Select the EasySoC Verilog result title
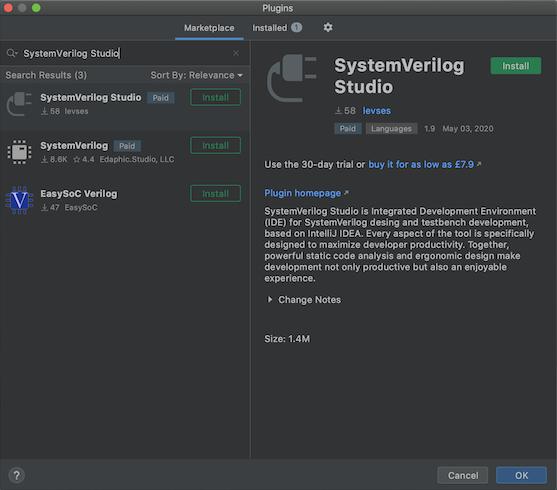 79,194
